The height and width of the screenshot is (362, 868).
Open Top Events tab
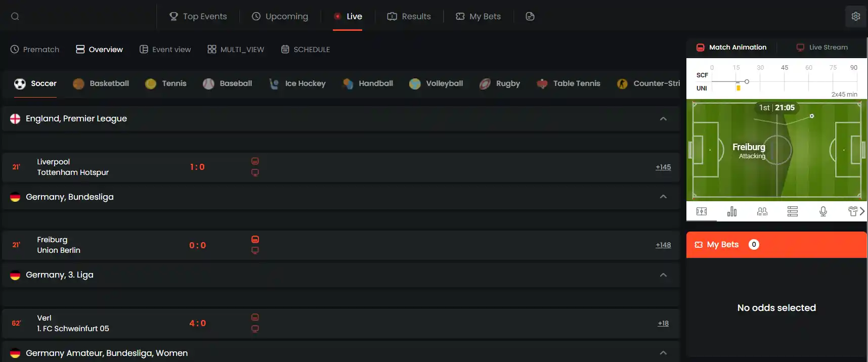click(x=198, y=16)
